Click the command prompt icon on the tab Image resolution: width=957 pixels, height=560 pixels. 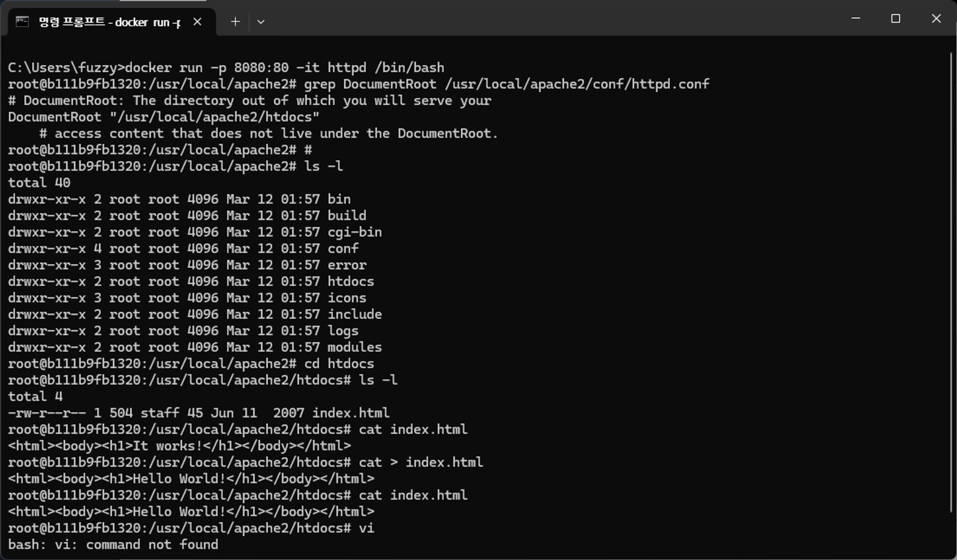[x=22, y=22]
